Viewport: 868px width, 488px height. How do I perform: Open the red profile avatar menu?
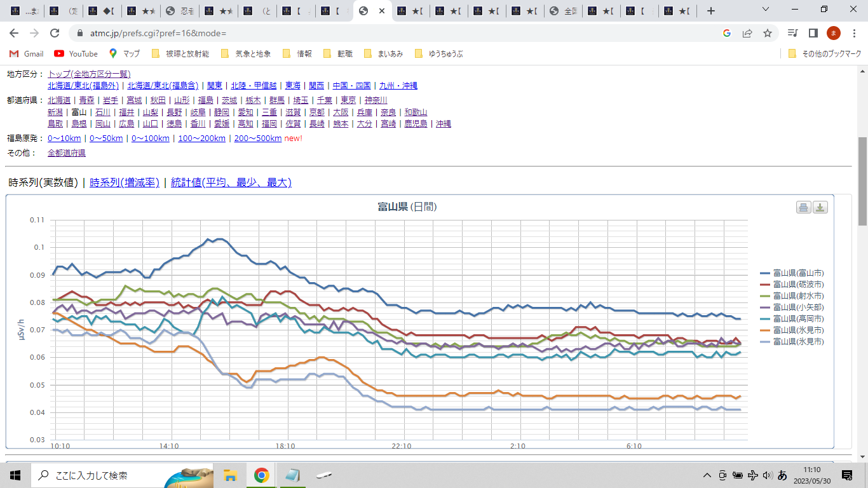[x=834, y=33]
